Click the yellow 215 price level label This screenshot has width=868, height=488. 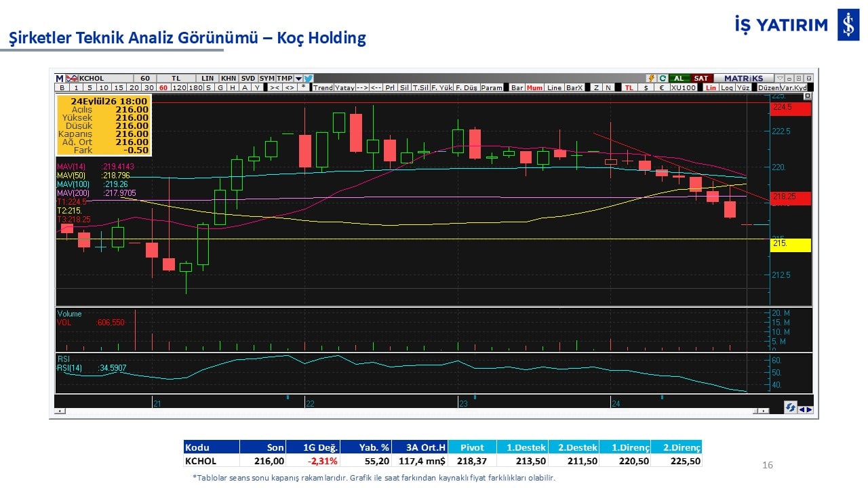click(791, 245)
